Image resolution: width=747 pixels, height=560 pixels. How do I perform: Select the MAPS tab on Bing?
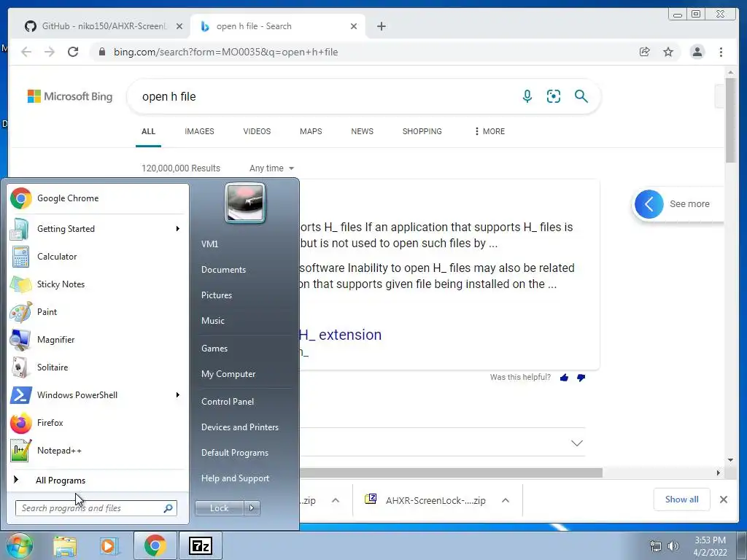(x=311, y=131)
